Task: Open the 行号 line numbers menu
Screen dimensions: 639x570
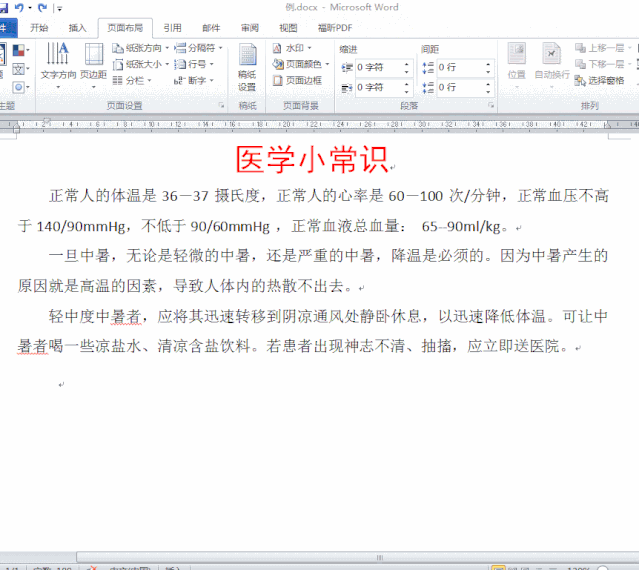Action: click(194, 64)
